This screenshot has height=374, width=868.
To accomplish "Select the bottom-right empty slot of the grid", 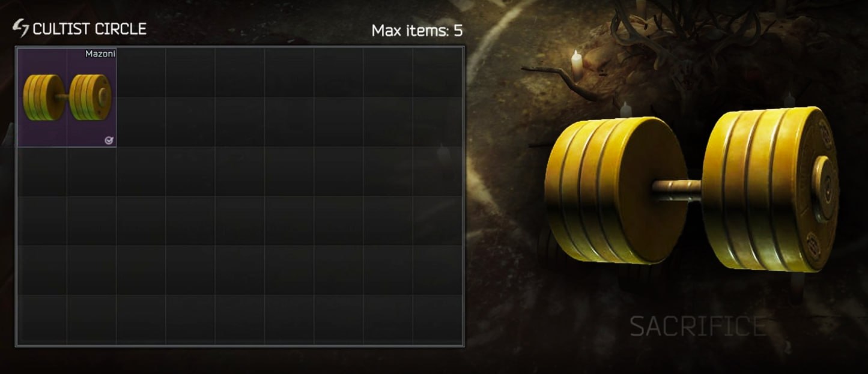I will coord(437,319).
